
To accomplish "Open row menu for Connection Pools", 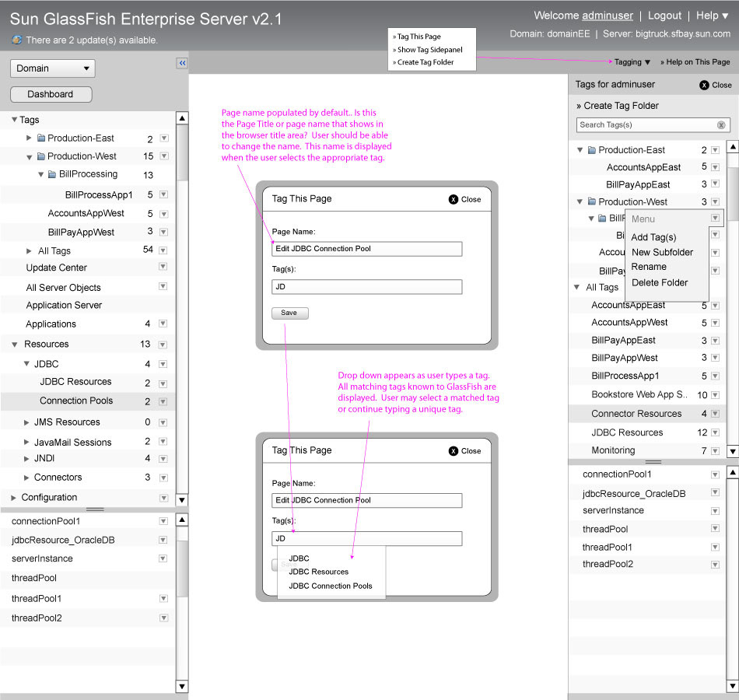I will [x=163, y=401].
